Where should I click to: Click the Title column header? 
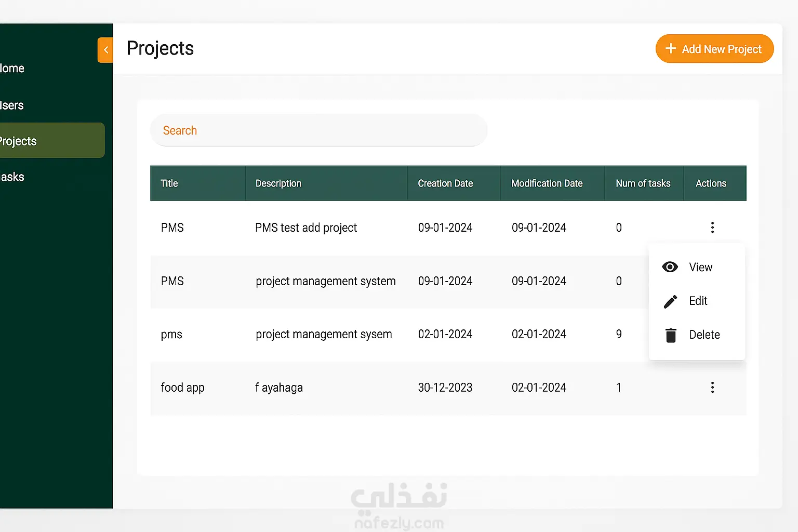click(169, 183)
